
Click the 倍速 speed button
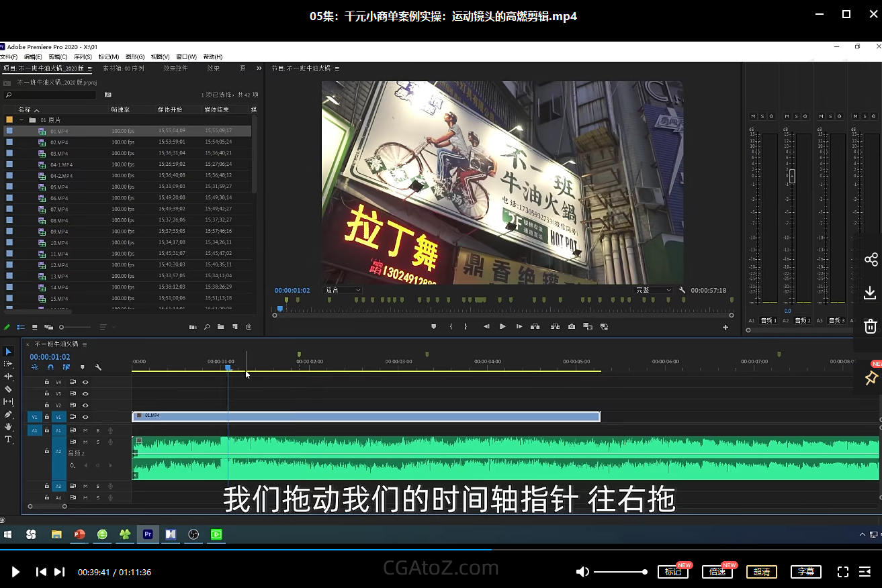coord(717,572)
